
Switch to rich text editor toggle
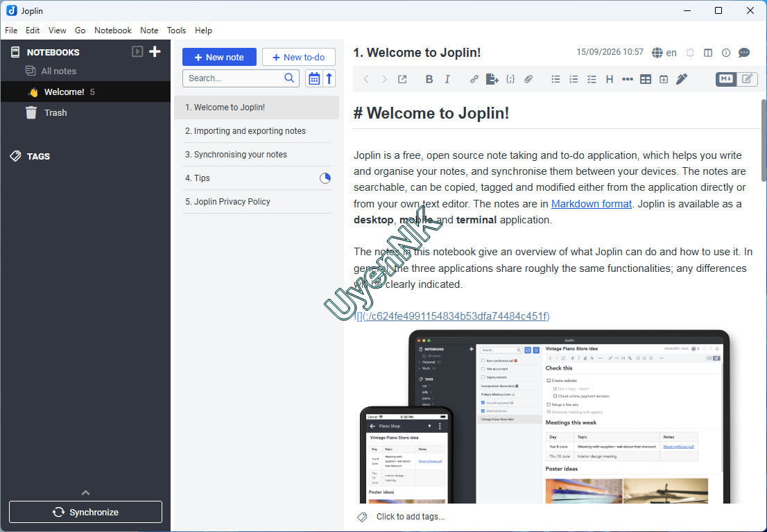[747, 79]
